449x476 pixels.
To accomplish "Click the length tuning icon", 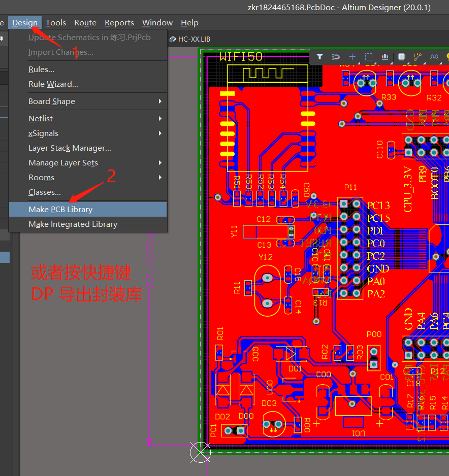I will pyautogui.click(x=434, y=57).
